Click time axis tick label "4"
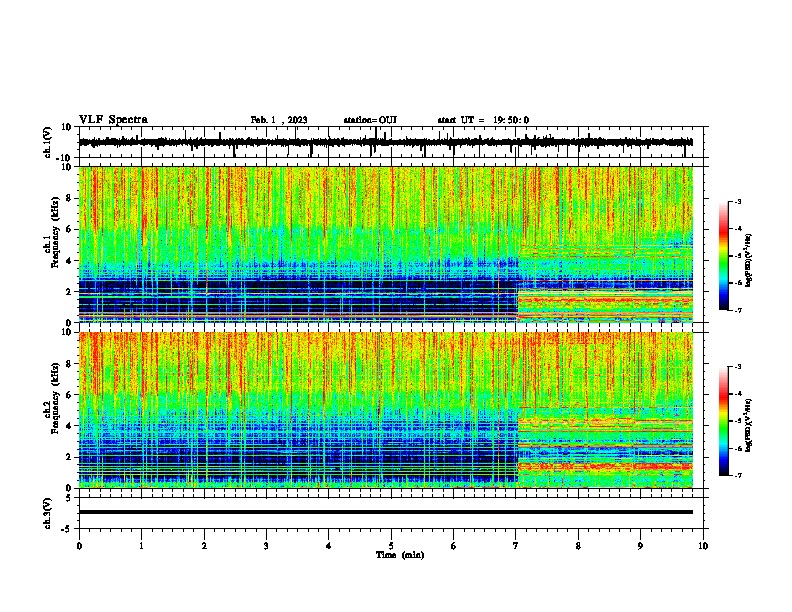This screenshot has width=792, height=612. pos(329,546)
